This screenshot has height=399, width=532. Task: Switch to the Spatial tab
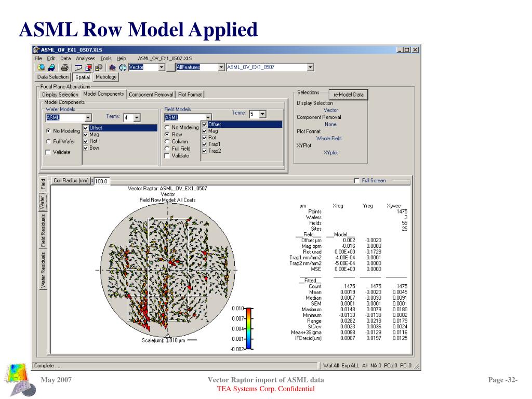[83, 77]
